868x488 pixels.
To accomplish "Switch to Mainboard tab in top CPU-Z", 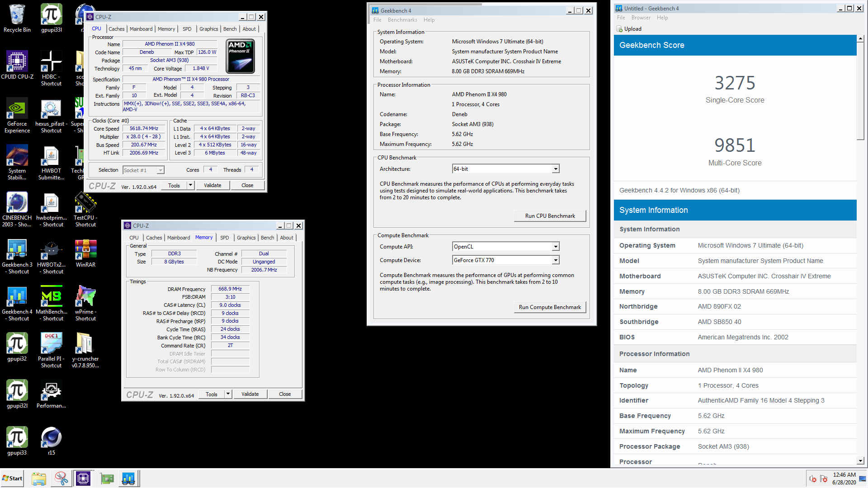I will click(x=141, y=29).
